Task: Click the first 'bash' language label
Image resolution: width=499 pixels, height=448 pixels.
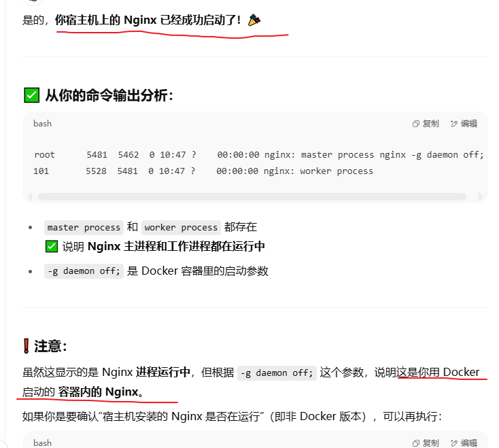Action: 42,124
